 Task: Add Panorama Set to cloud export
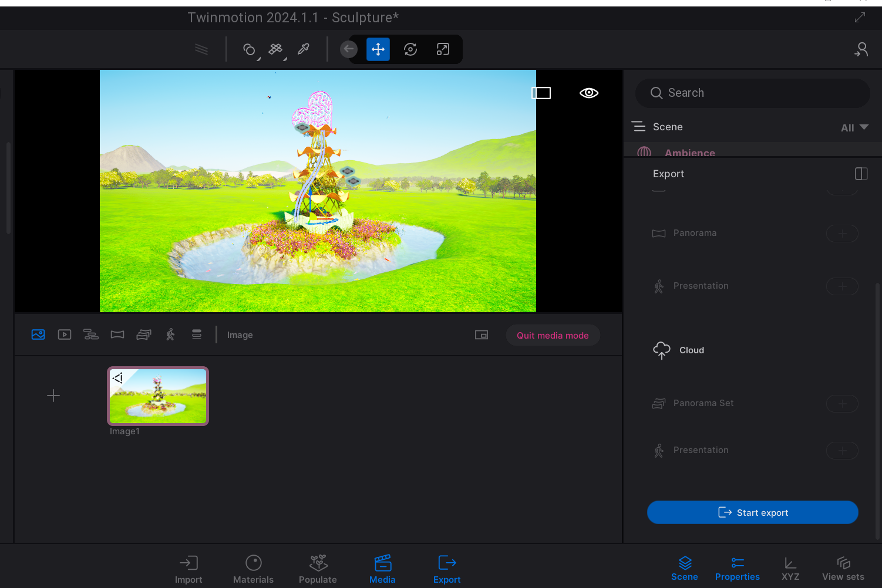842,404
